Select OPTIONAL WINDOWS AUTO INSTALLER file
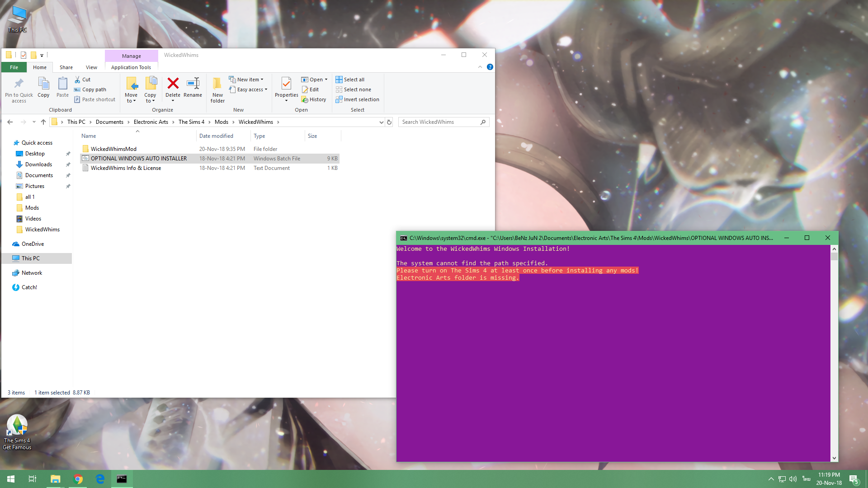The image size is (868, 488). click(210, 159)
